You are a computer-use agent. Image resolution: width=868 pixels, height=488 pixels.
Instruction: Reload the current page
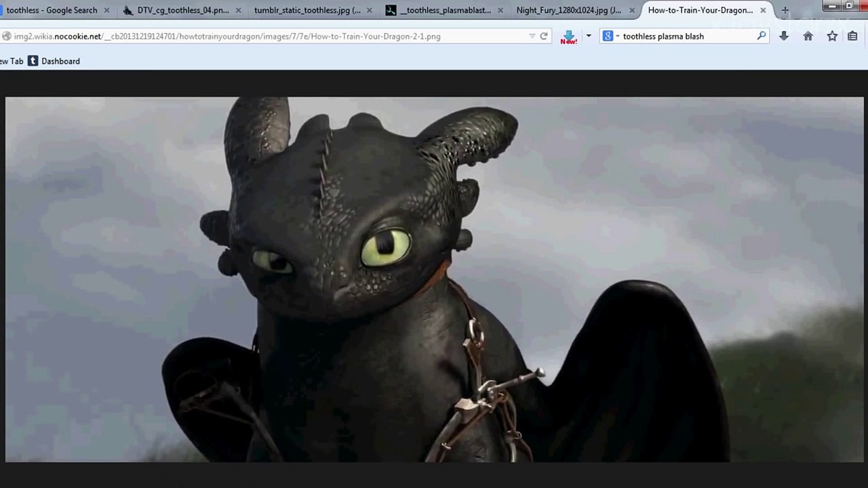[x=544, y=36]
